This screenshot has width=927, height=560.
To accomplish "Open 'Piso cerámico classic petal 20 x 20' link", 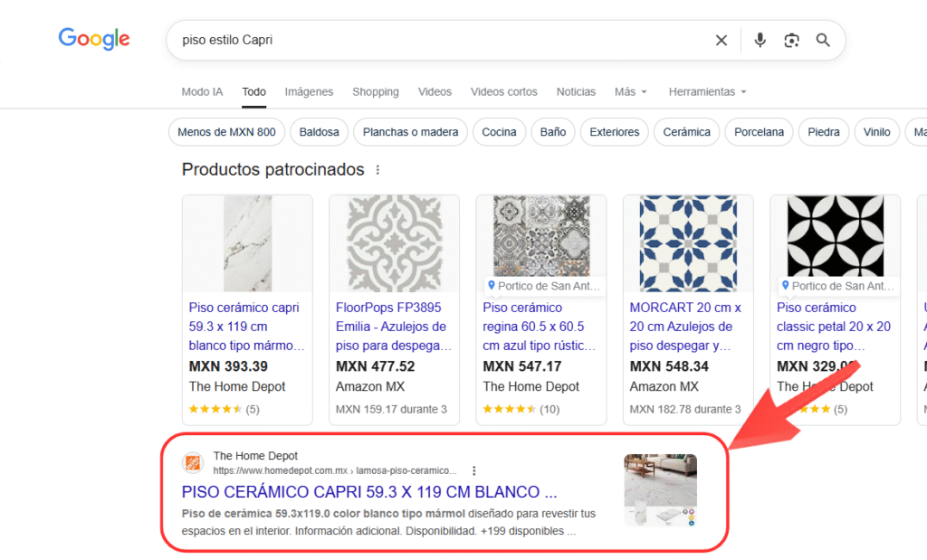I will [834, 326].
